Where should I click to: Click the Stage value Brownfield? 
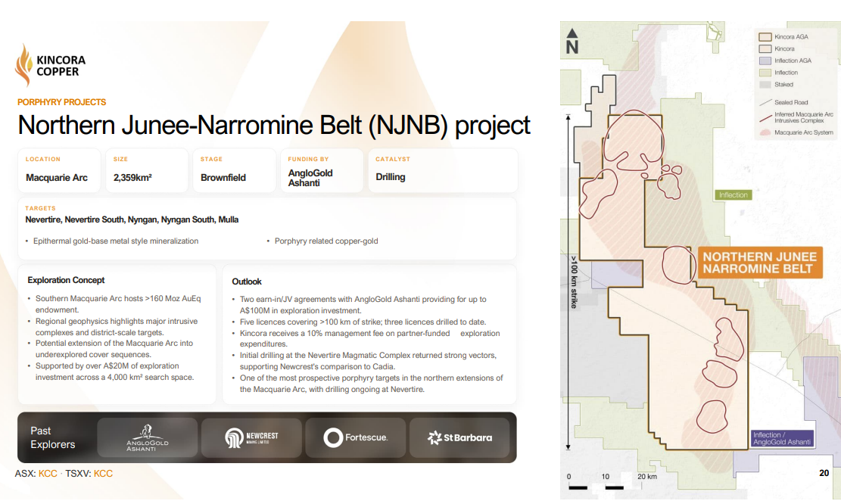pyautogui.click(x=223, y=178)
